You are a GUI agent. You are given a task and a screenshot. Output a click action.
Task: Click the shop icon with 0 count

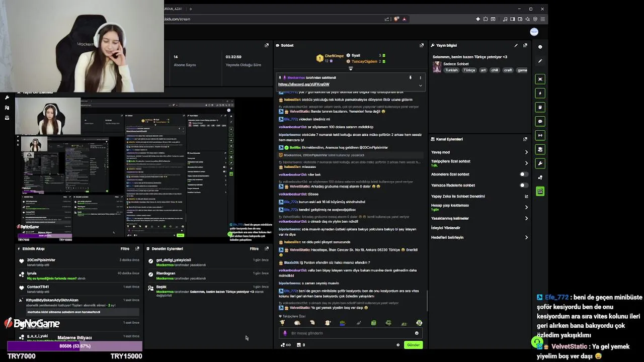(x=301, y=345)
